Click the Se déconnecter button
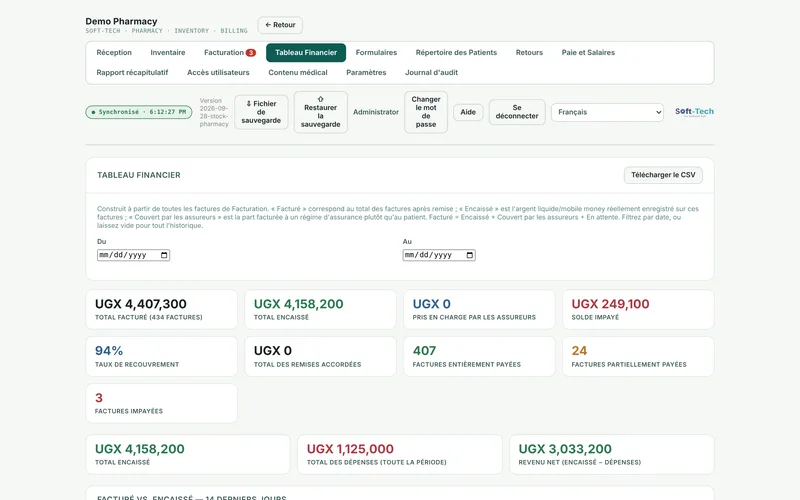800x500 pixels. pos(517,112)
